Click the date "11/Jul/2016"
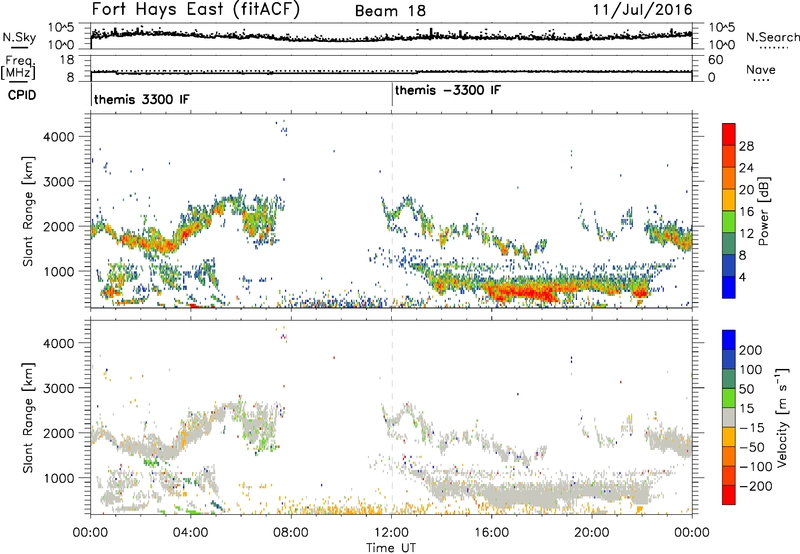 click(642, 10)
